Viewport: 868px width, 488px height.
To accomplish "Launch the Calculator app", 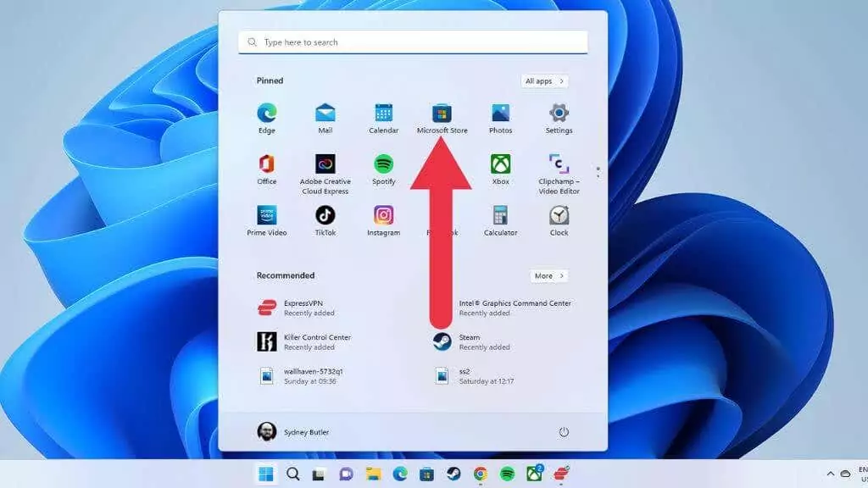I will [x=500, y=220].
